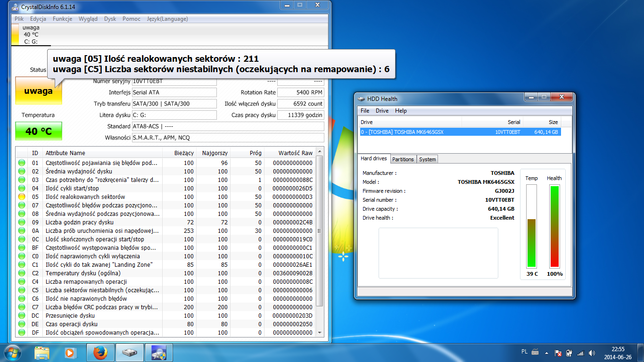Click the Bieżący column header

pyautogui.click(x=179, y=153)
